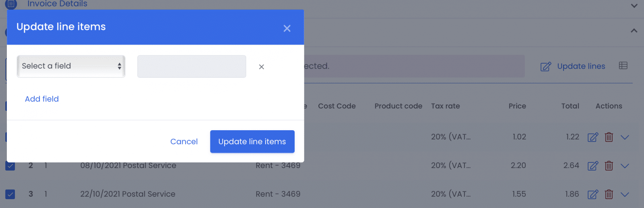
Task: Open the table columns layout icon
Action: tap(623, 66)
